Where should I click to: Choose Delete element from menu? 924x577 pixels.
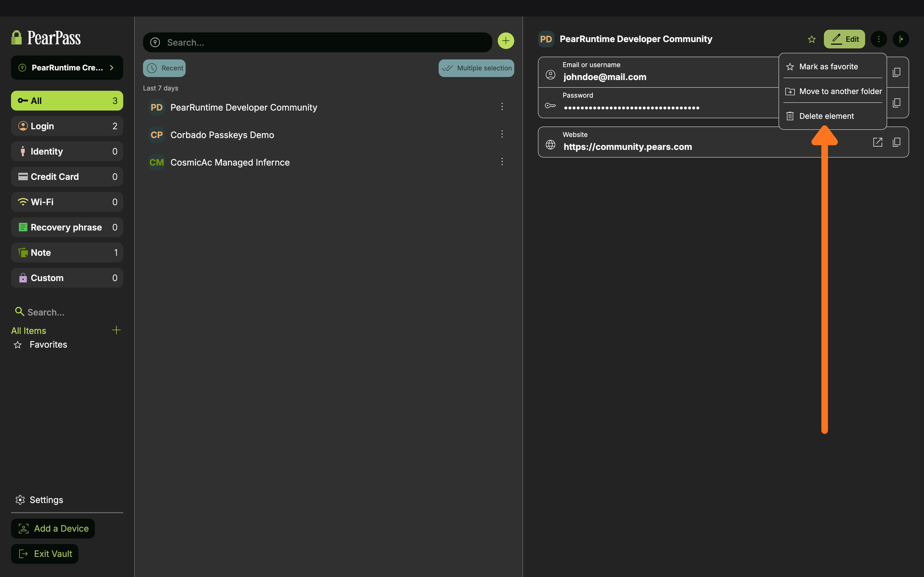(826, 116)
